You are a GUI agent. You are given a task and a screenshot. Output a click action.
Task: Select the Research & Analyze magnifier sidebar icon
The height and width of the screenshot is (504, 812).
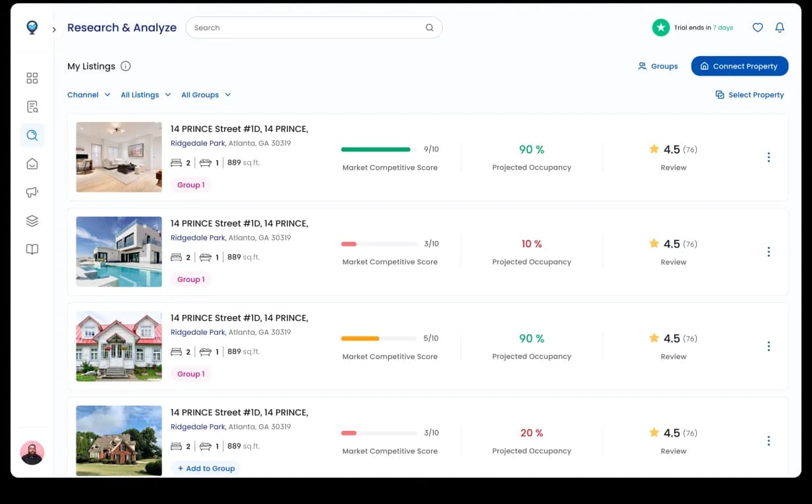(x=32, y=135)
